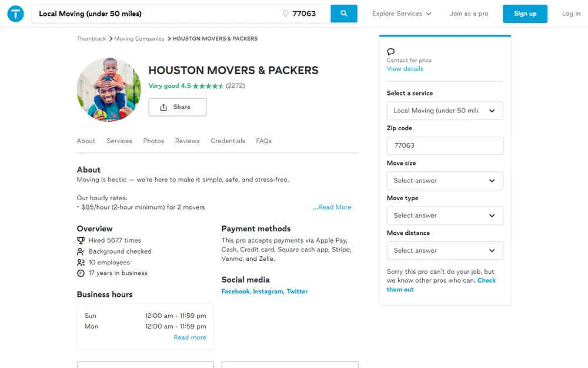Click the header zip code field
This screenshot has height=368, width=588.
(x=305, y=14)
